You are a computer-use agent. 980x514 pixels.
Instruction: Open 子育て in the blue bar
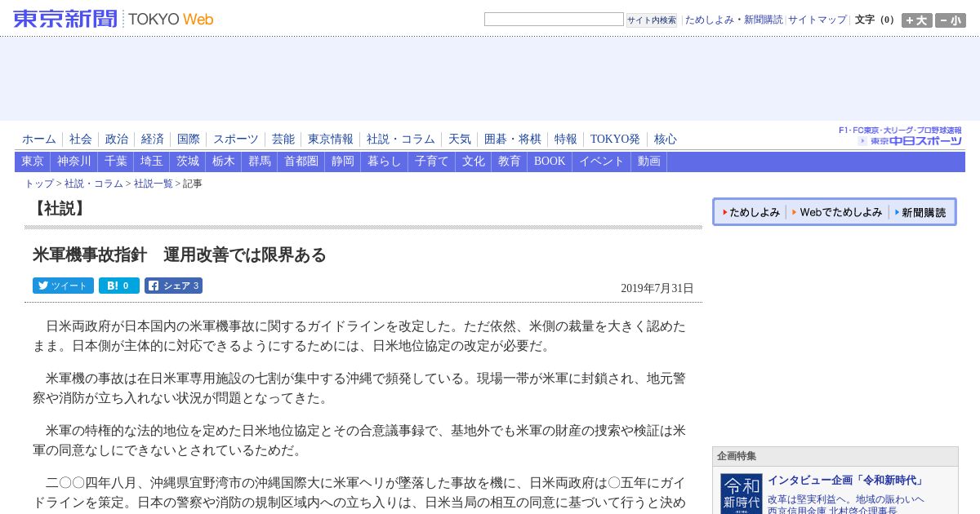point(432,162)
